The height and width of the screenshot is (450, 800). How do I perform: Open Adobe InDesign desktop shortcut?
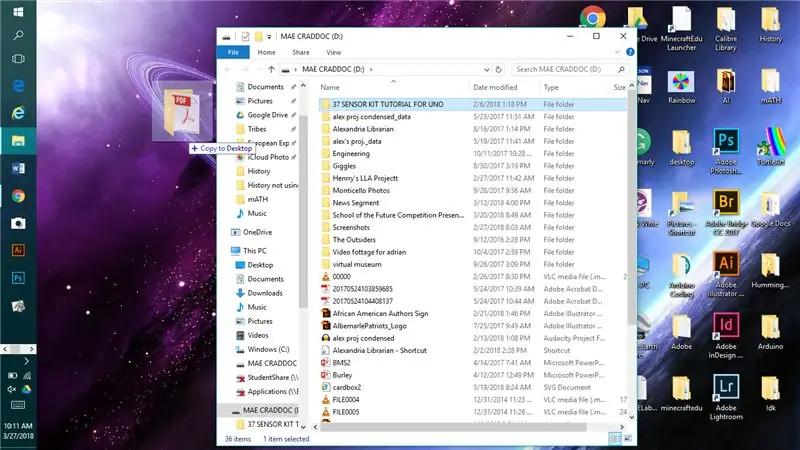[726, 336]
